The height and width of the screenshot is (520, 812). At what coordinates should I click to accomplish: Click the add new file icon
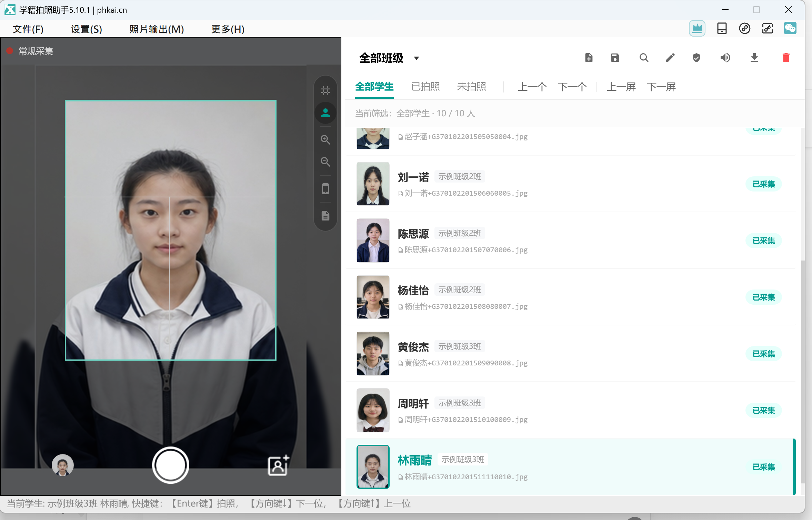(589, 58)
